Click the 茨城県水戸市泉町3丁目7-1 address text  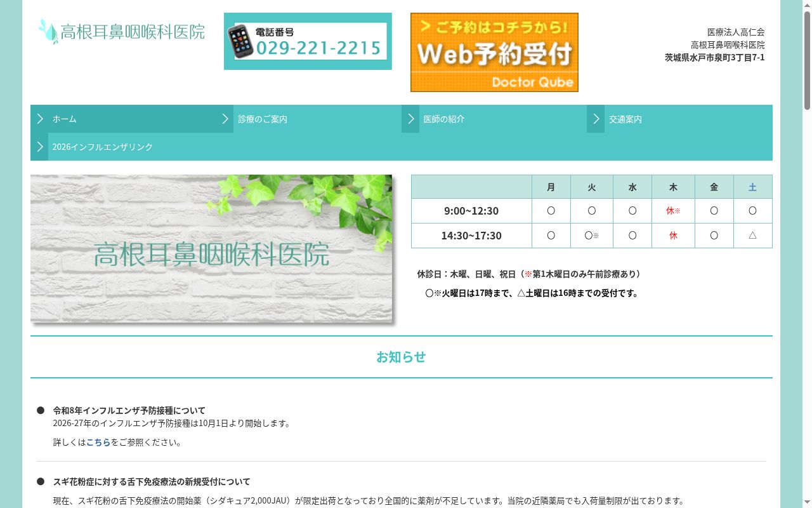point(714,57)
